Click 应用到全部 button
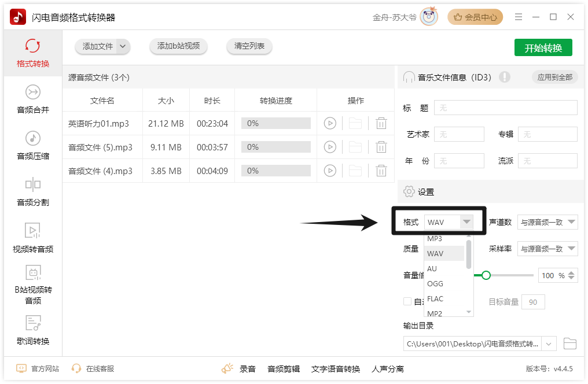 554,77
